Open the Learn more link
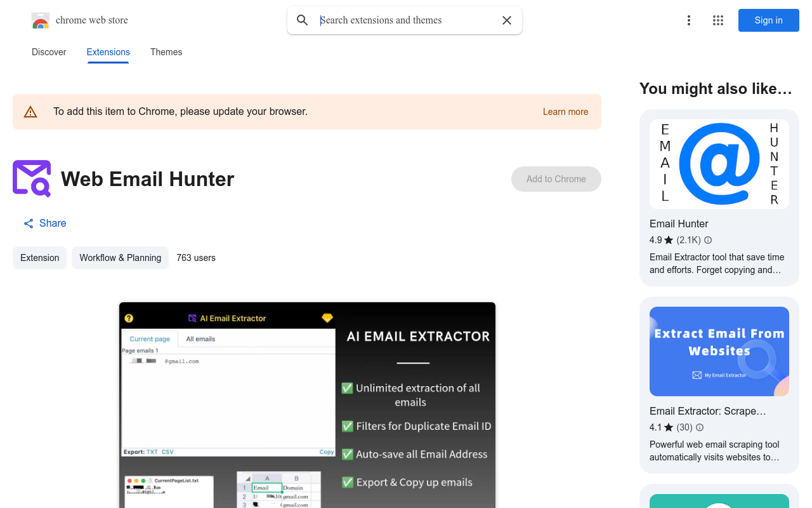This screenshot has height=508, width=812. (x=565, y=112)
